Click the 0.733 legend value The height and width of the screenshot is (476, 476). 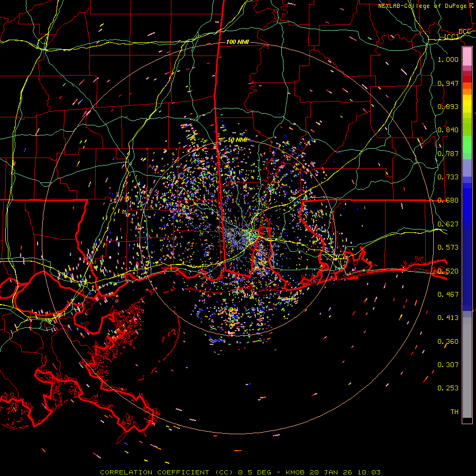tap(448, 177)
